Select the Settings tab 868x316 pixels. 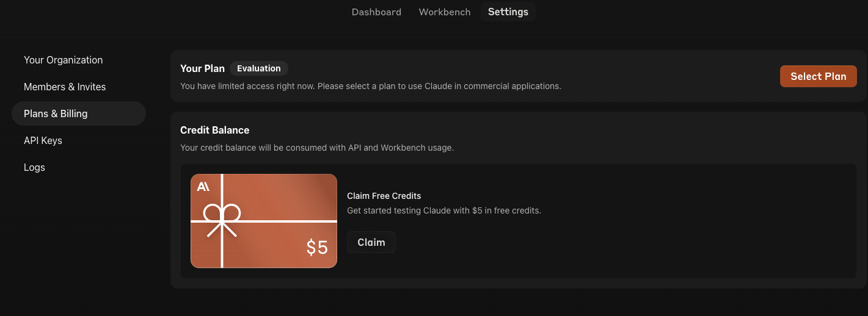click(508, 12)
